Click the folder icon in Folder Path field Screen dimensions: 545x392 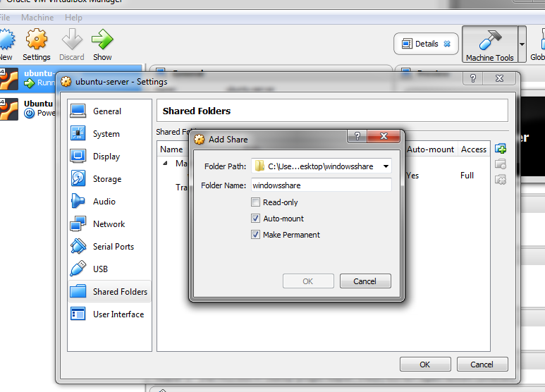pos(259,166)
